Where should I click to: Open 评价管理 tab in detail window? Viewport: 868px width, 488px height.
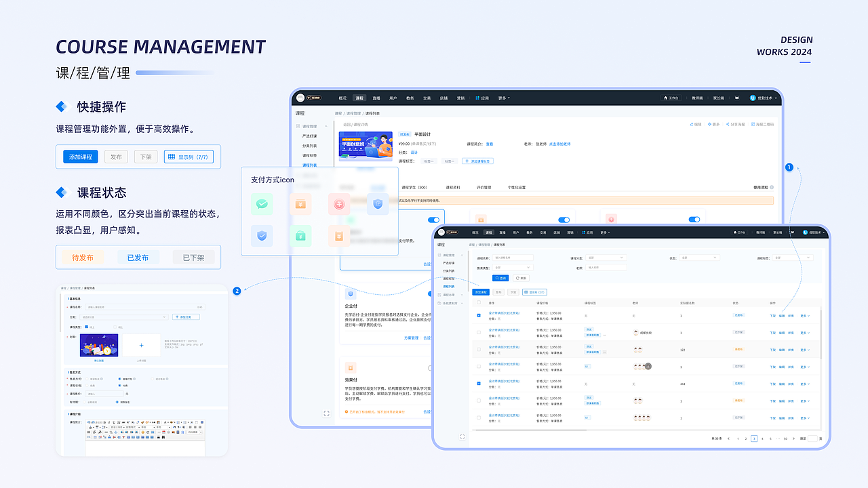point(484,187)
